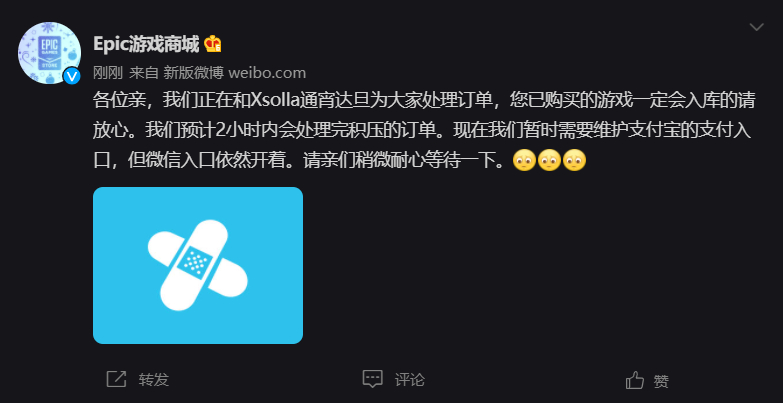This screenshot has height=403, width=783.
Task: Open the Epic Games Store profile avatar
Action: click(x=49, y=53)
